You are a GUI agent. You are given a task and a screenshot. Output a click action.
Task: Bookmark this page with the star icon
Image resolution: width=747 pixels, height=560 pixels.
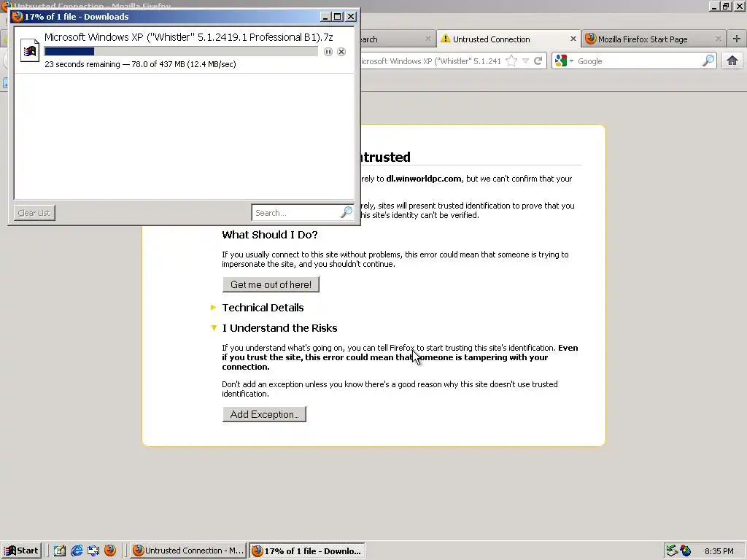(x=511, y=61)
